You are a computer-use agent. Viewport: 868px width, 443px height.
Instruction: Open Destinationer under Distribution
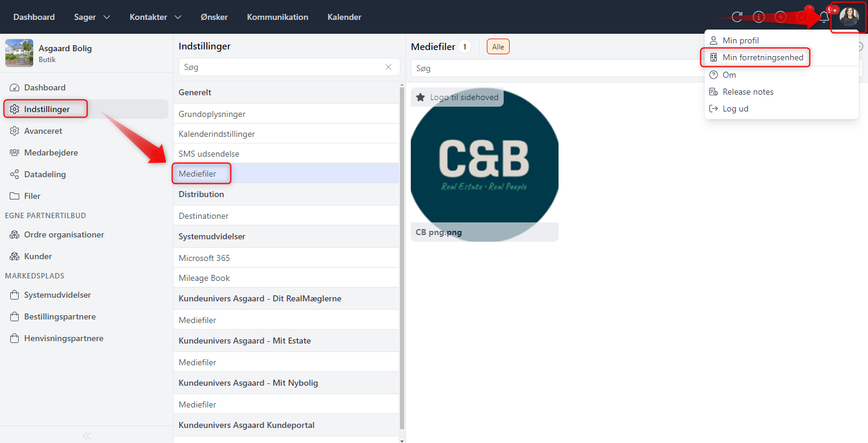(x=286, y=216)
